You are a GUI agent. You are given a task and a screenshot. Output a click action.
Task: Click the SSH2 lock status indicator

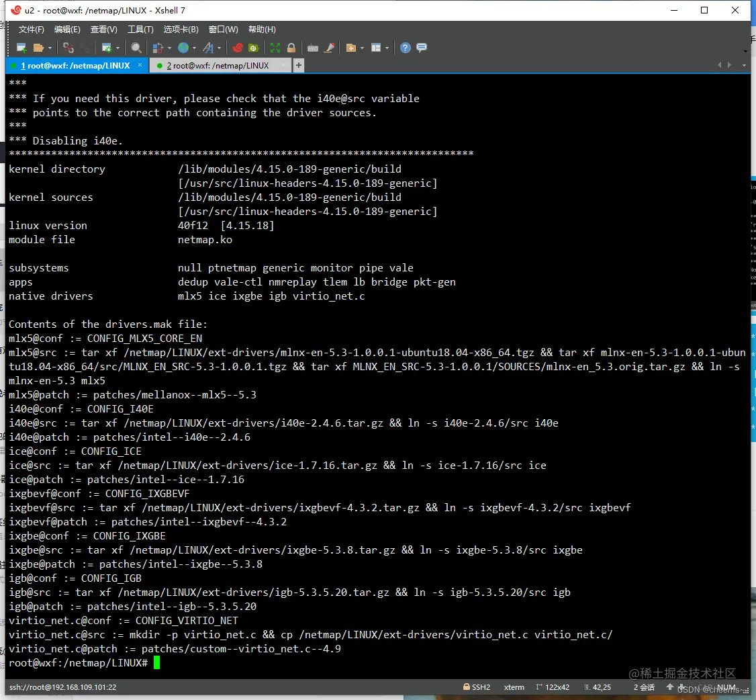click(476, 687)
